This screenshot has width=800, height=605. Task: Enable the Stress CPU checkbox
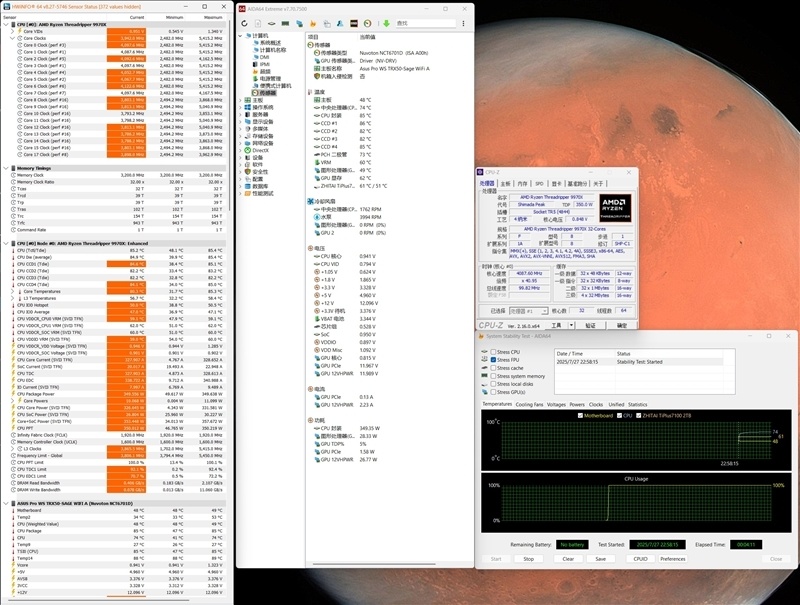(494, 353)
